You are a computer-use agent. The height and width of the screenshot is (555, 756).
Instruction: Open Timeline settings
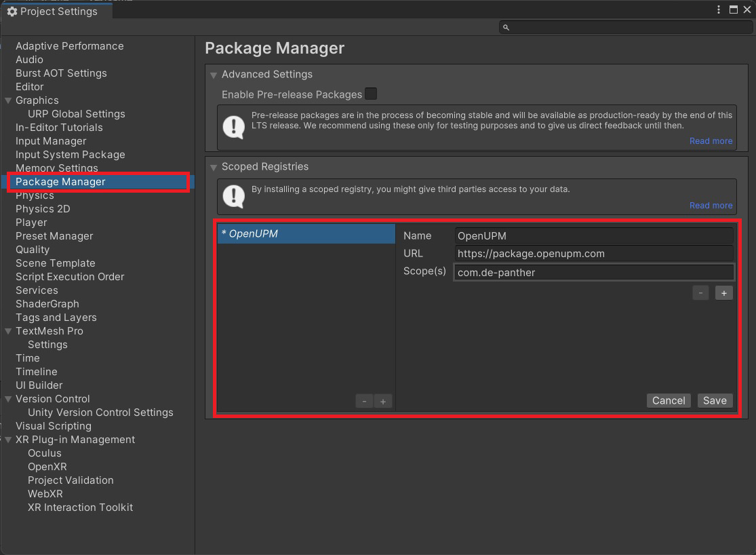[x=36, y=372]
